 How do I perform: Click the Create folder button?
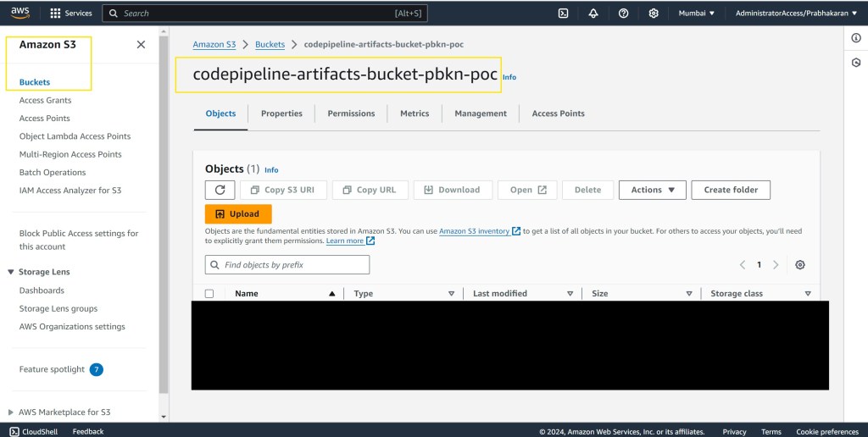point(730,191)
